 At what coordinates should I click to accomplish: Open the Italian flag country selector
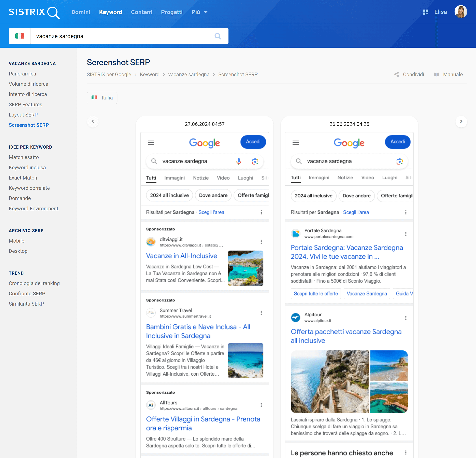coord(20,36)
